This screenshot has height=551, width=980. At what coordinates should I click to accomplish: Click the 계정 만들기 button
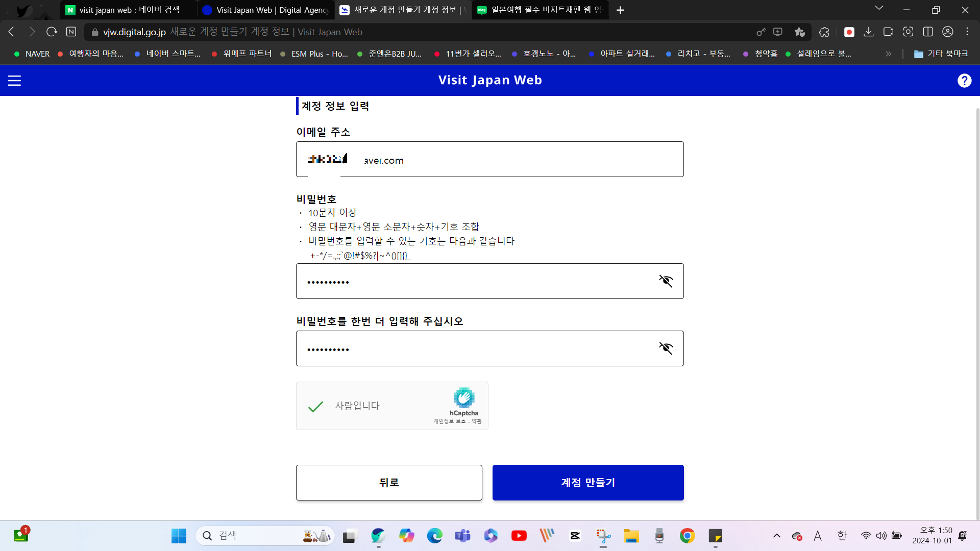point(588,483)
